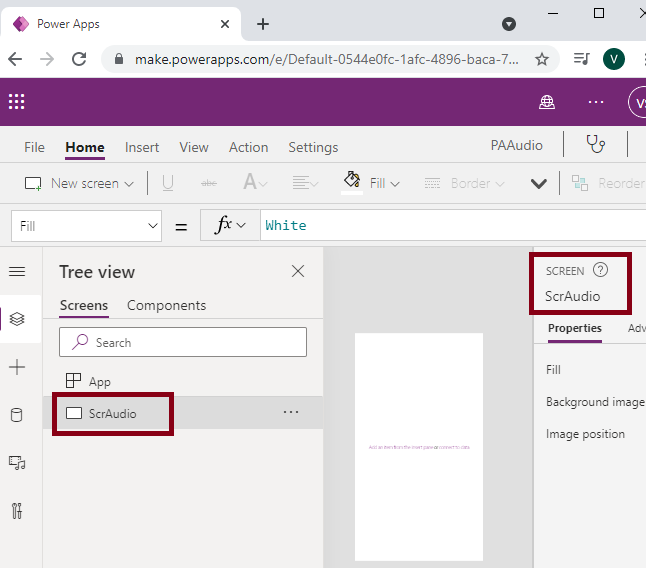Viewport: 651px width, 568px height.
Task: Open the app launcher waffle icon
Action: [x=17, y=102]
